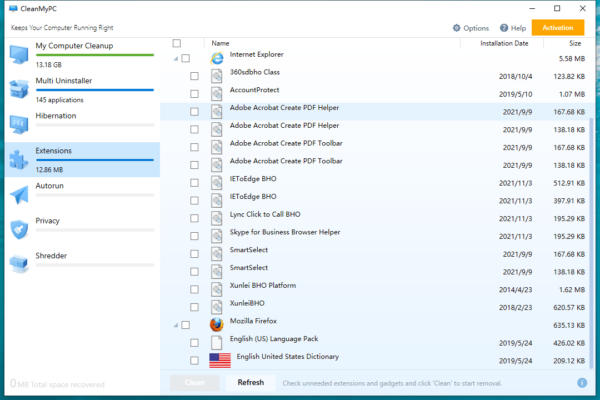The image size is (600, 400).
Task: Click the blank page icon for English (US) Language Pack
Action: pos(217,343)
